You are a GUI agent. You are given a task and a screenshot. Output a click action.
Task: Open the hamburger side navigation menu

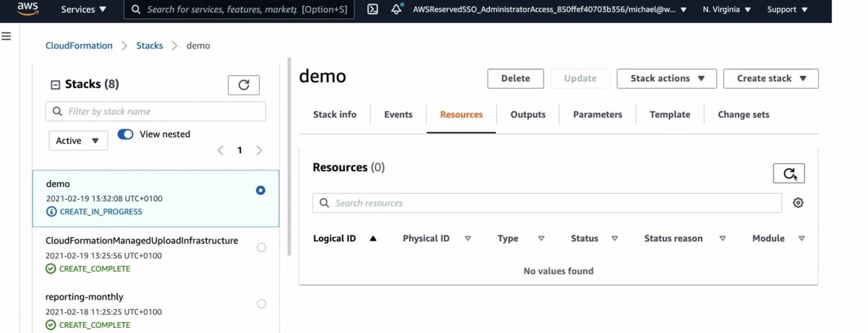[6, 35]
